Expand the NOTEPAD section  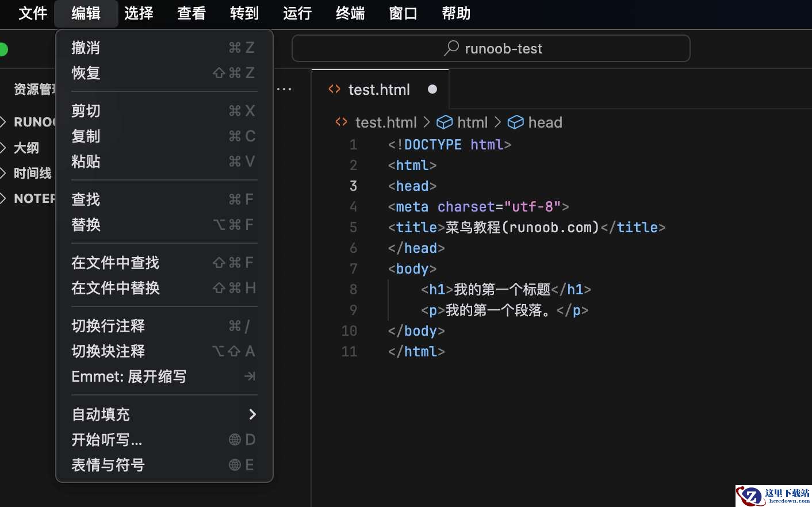[x=29, y=198]
